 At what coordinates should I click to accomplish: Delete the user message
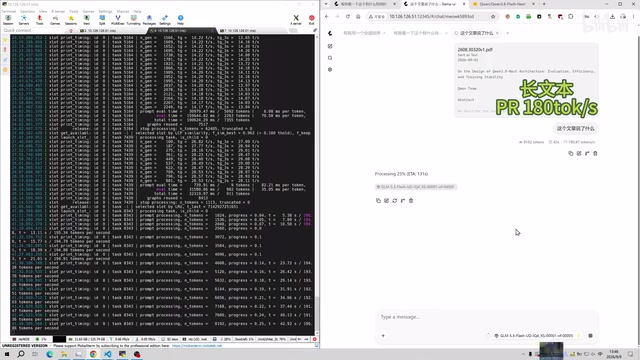[595, 153]
